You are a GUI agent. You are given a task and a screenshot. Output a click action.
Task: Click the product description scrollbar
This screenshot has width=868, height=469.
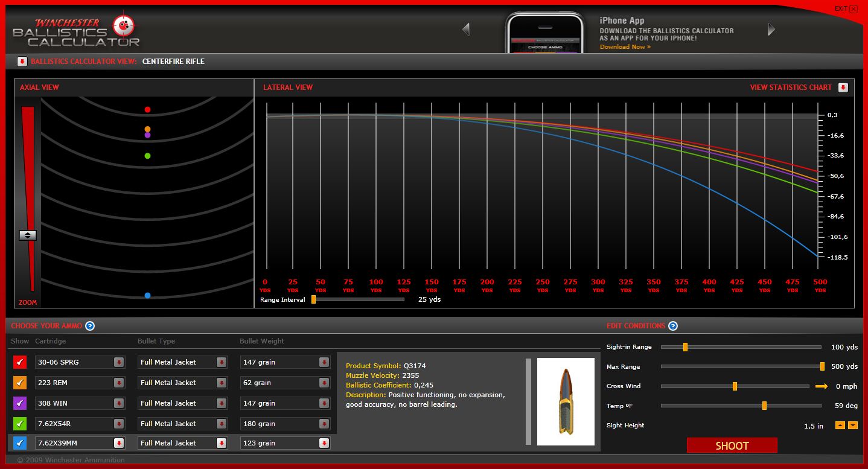point(529,401)
